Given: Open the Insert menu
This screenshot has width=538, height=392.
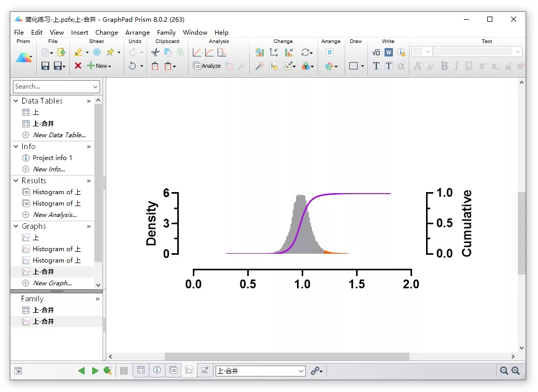Looking at the screenshot, I should click(80, 32).
